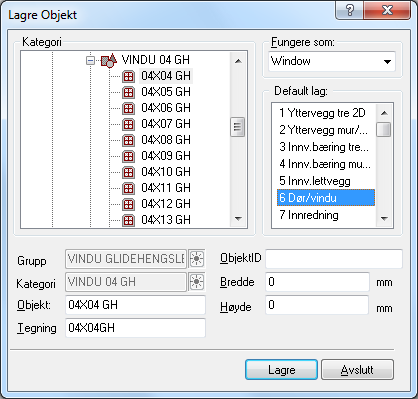Viewport: 418px width, 399px height.
Task: Click the Tegning input field
Action: [135, 328]
